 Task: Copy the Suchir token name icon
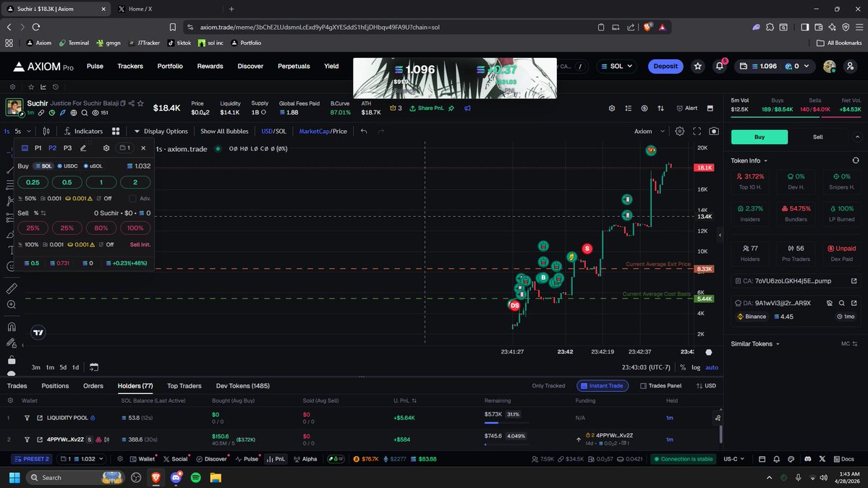point(124,103)
